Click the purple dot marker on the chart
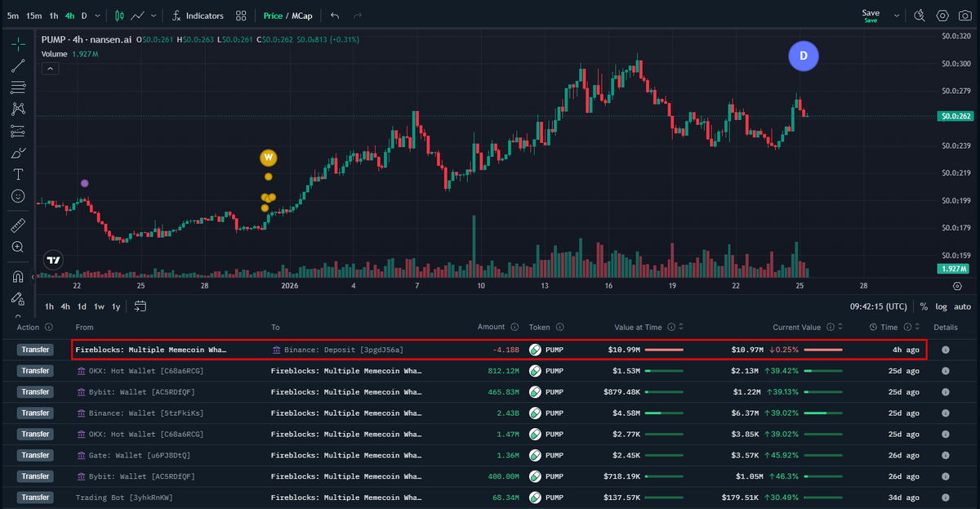Viewport: 980px width, 509px height. pos(85,183)
